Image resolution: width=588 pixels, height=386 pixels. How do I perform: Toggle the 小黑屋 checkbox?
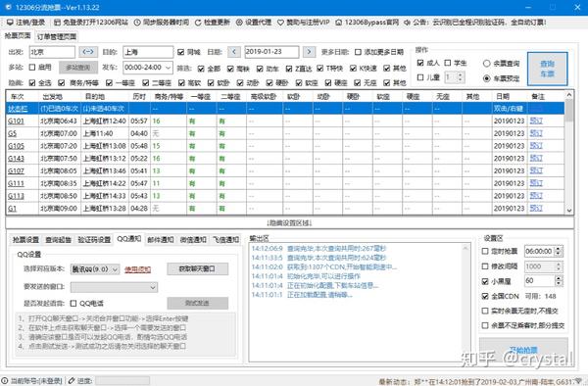click(485, 281)
